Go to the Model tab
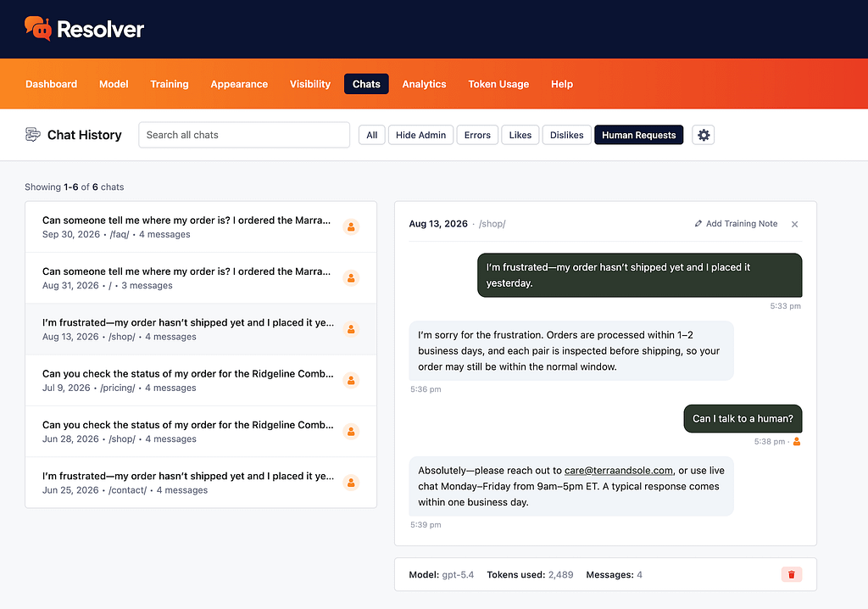The image size is (868, 609). click(x=114, y=84)
